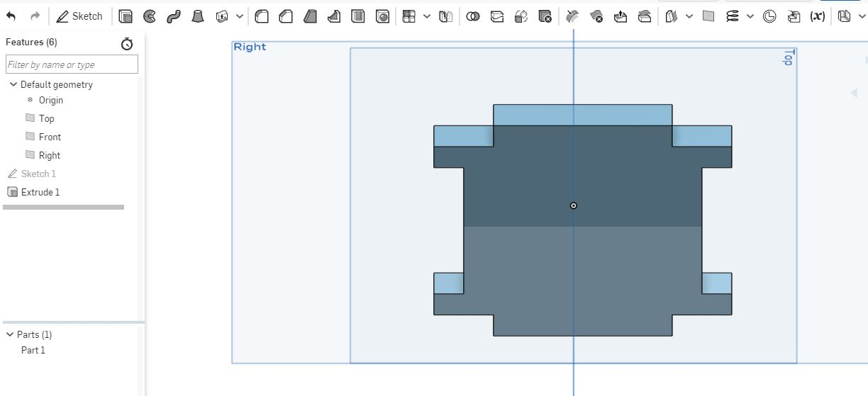Viewport: 868px width, 396px height.
Task: Select the Offset surface tool
Action: [x=672, y=16]
